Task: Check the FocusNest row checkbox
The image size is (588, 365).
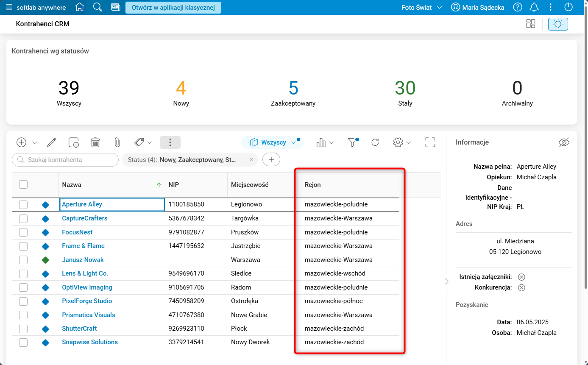Action: (x=23, y=232)
